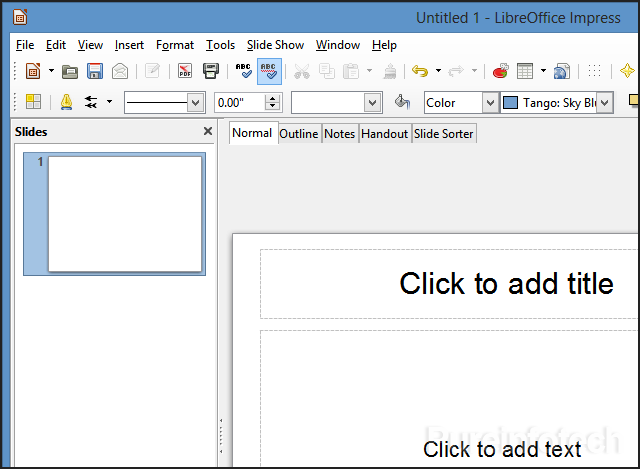Click the Open file folder icon
Image resolution: width=640 pixels, height=469 pixels.
tap(70, 72)
